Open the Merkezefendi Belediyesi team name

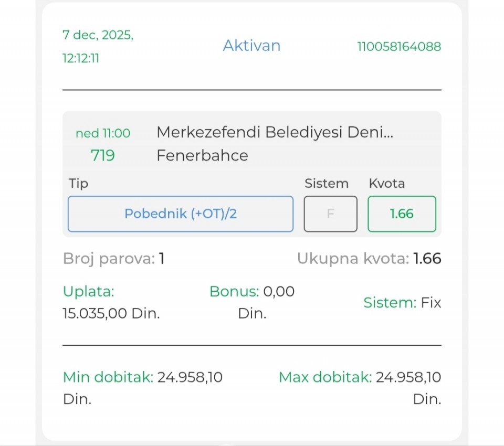tap(275, 132)
